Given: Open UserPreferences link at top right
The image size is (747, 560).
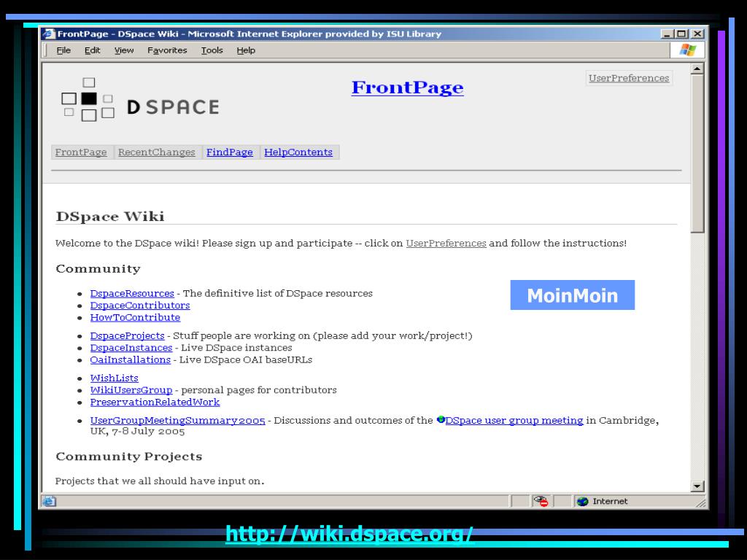Looking at the screenshot, I should click(629, 78).
